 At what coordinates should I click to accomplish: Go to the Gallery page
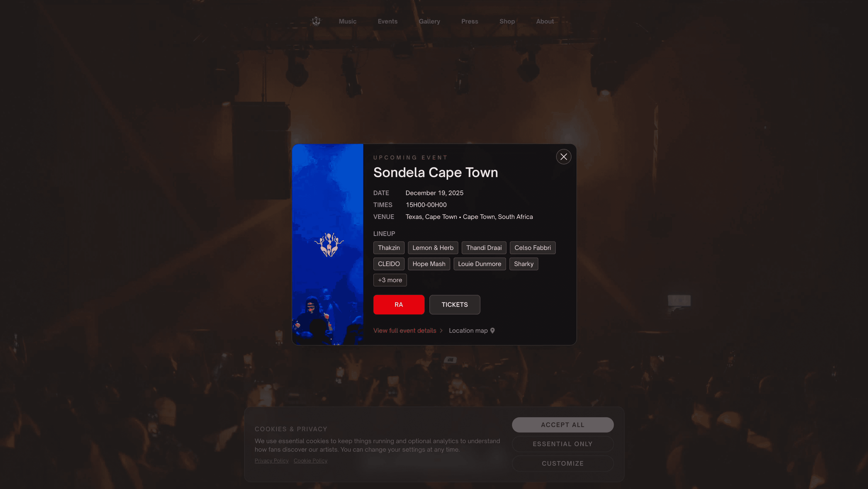click(x=429, y=21)
